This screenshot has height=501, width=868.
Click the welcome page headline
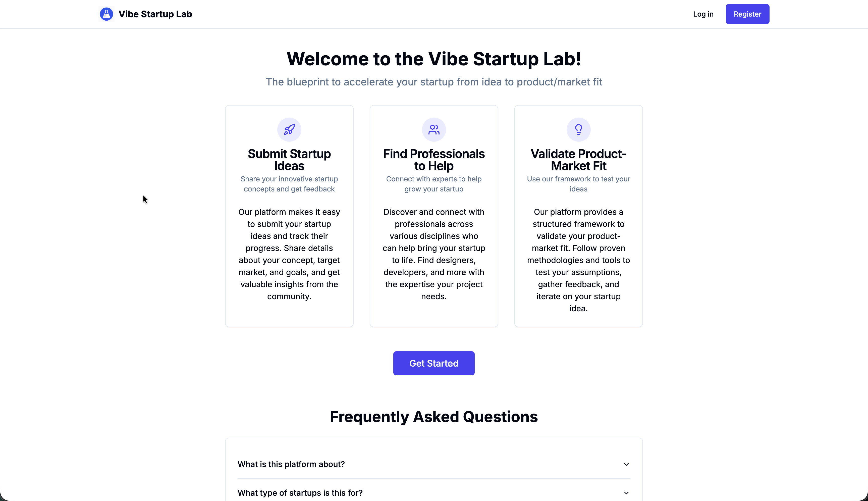click(x=434, y=59)
